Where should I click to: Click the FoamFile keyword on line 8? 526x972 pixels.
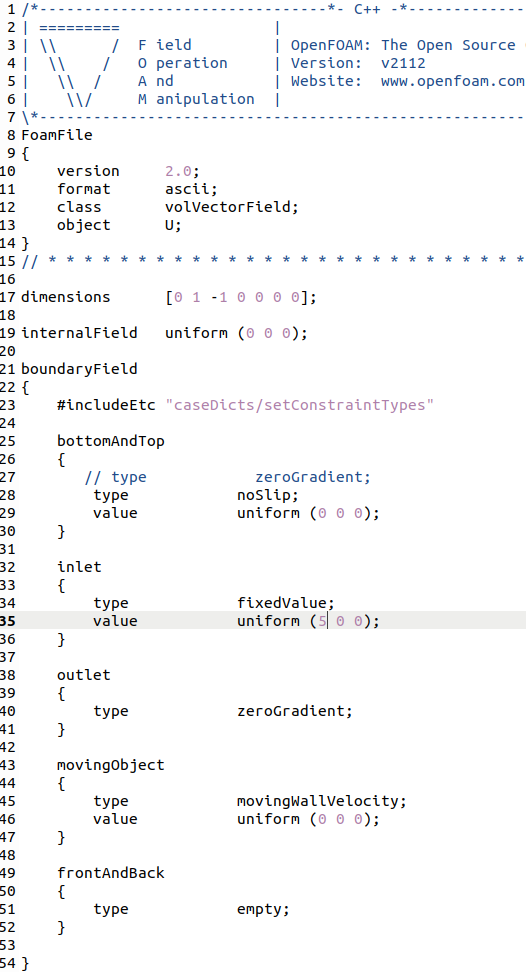coord(57,135)
